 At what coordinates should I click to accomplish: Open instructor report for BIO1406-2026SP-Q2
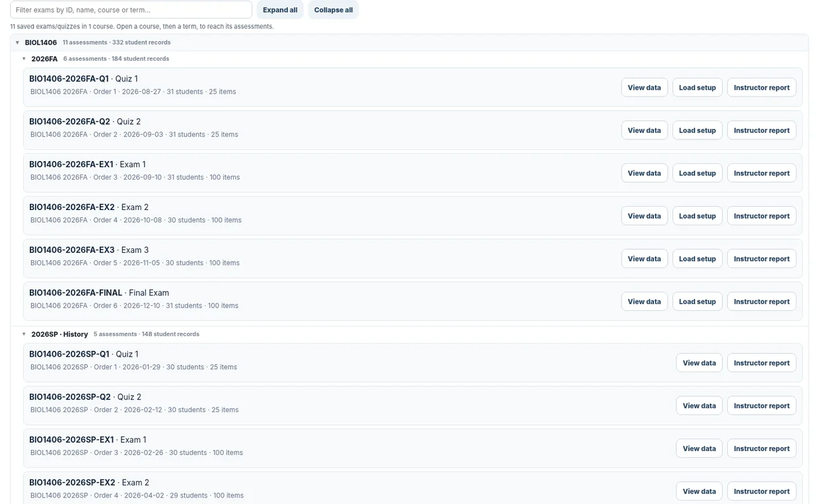pyautogui.click(x=762, y=406)
